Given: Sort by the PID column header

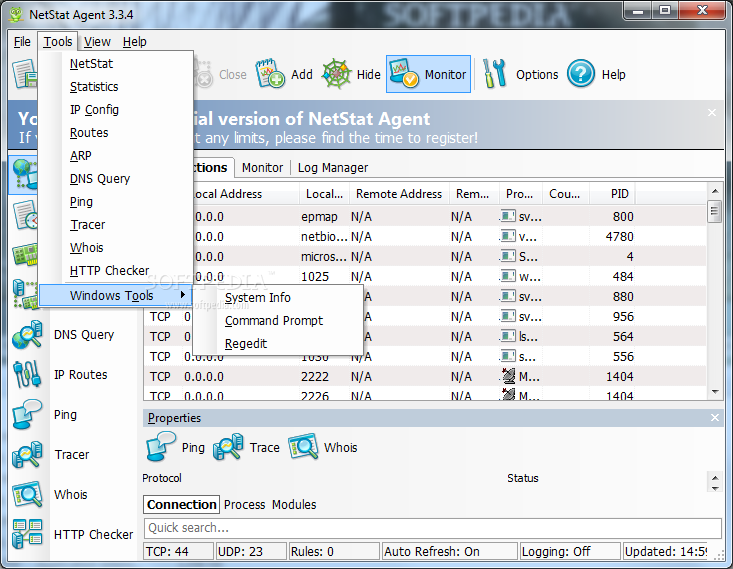Looking at the screenshot, I should click(x=612, y=194).
